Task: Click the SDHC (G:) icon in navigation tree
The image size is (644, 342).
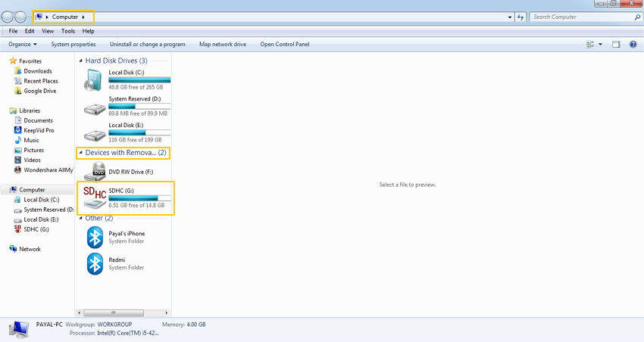Action: [x=17, y=229]
